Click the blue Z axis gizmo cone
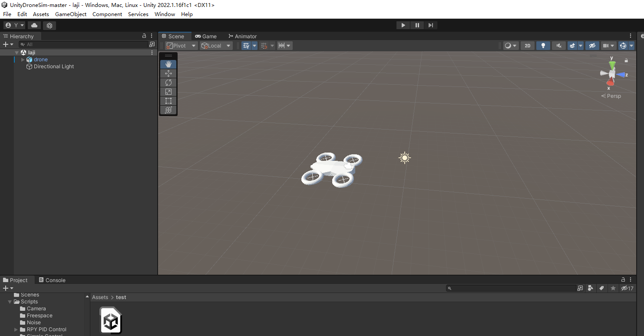Image resolution: width=644 pixels, height=336 pixels. pyautogui.click(x=621, y=75)
